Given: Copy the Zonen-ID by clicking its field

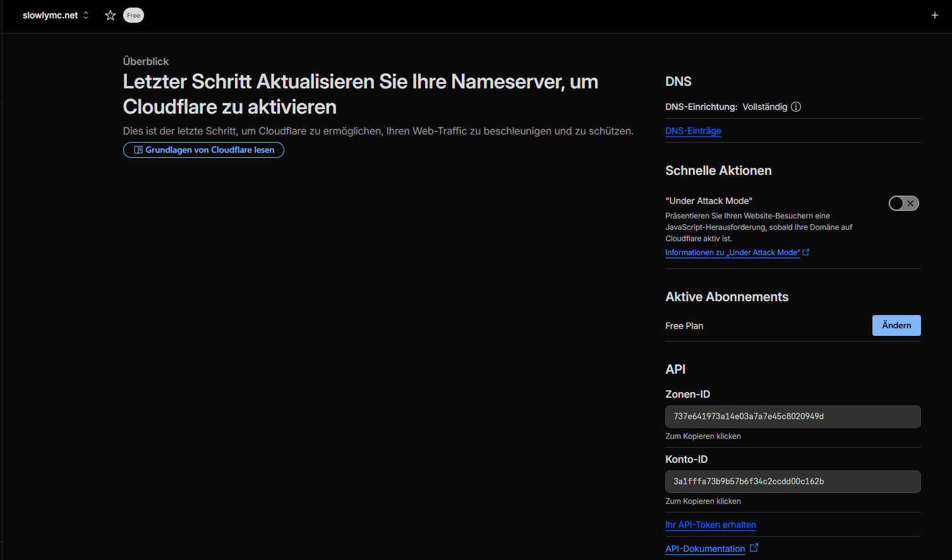Looking at the screenshot, I should 792,416.
